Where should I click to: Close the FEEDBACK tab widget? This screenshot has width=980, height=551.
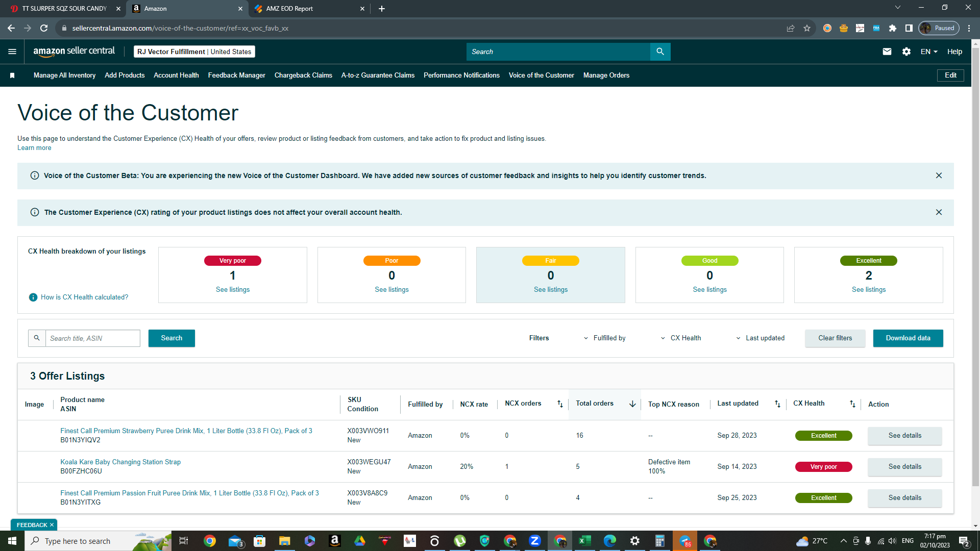click(x=52, y=525)
